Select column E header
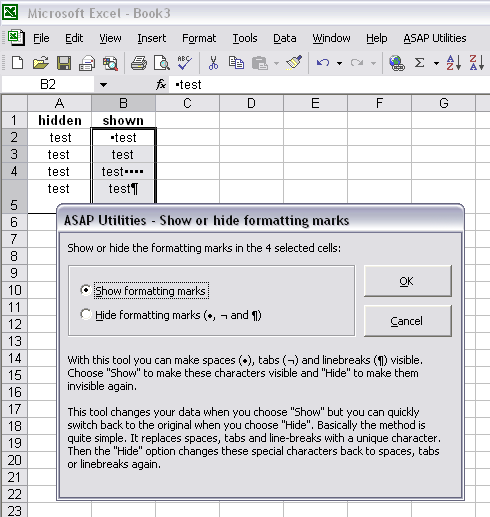 (315, 103)
